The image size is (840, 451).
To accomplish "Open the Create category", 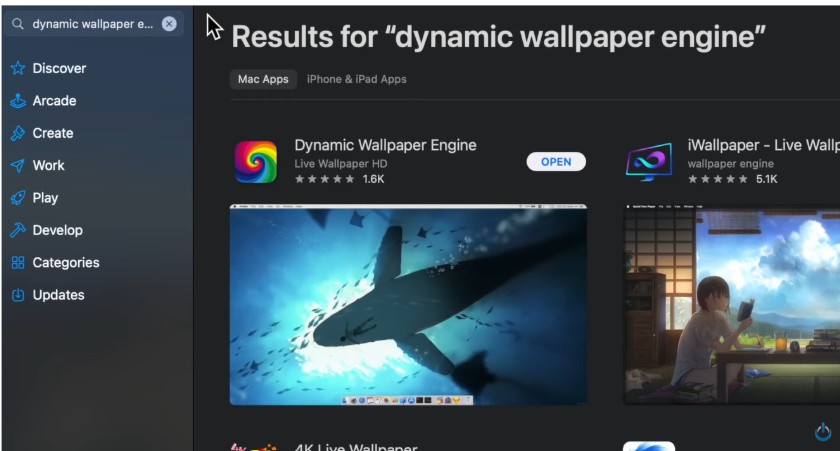I will click(52, 133).
